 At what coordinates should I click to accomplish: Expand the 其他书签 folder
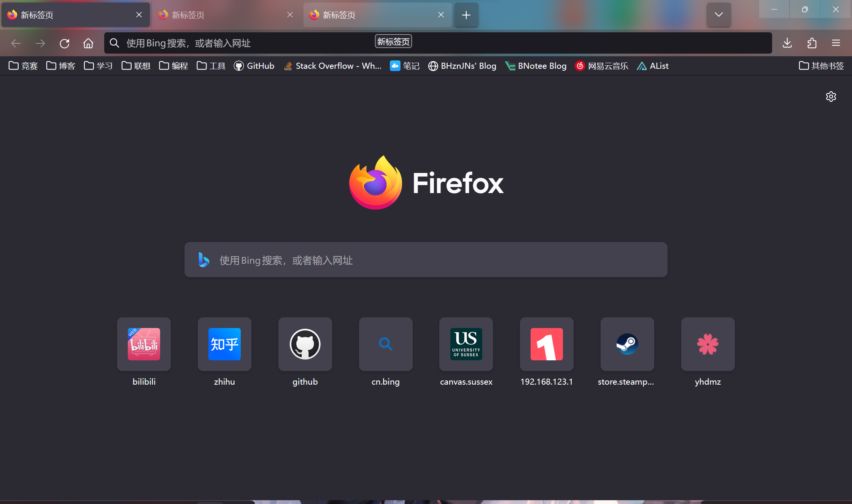[822, 66]
